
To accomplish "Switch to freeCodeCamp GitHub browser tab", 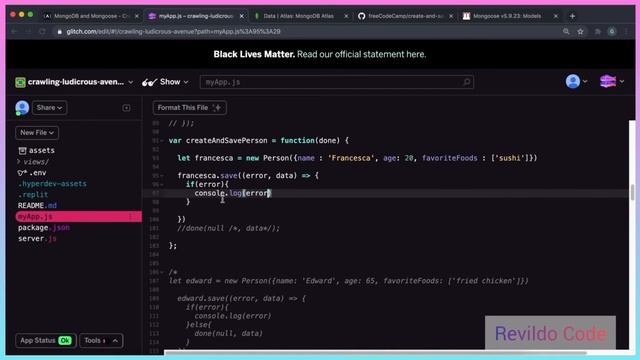I will point(405,16).
